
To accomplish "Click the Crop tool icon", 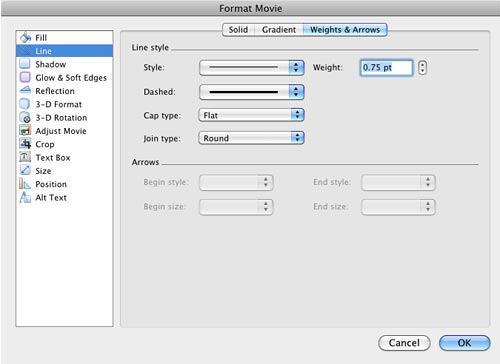I will (x=25, y=144).
